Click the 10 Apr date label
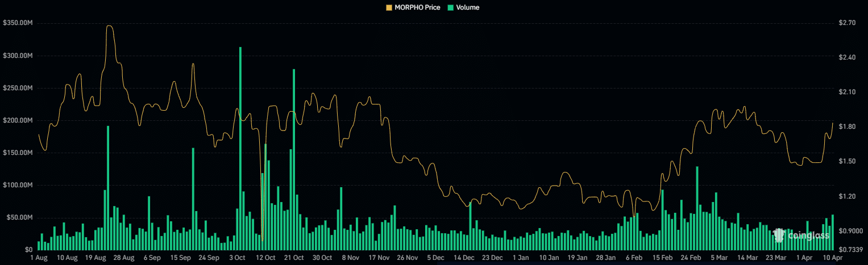The height and width of the screenshot is (265, 868). click(832, 258)
